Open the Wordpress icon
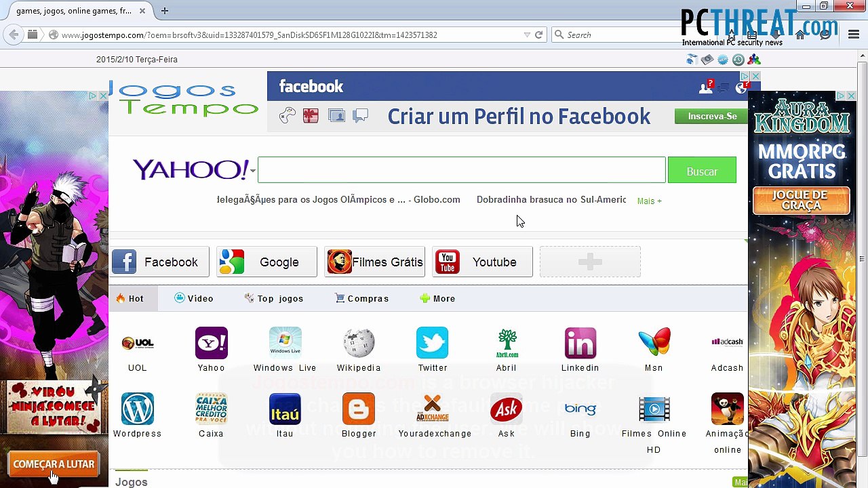868x488 pixels. coord(138,409)
